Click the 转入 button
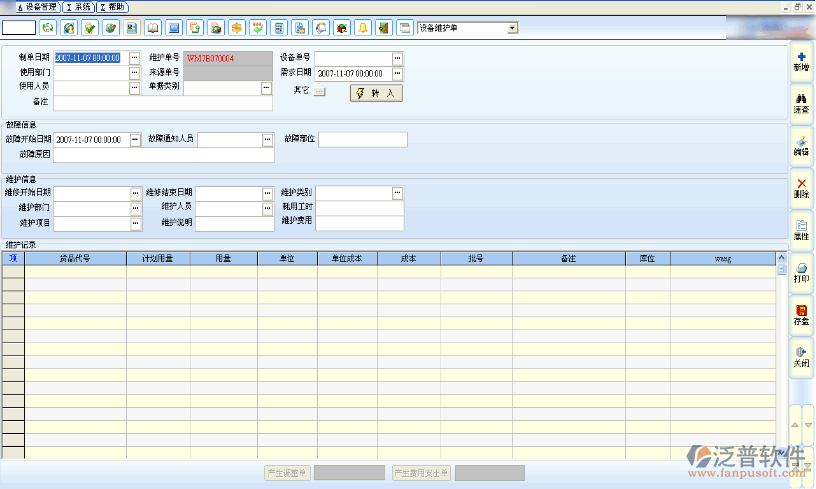 [x=376, y=93]
